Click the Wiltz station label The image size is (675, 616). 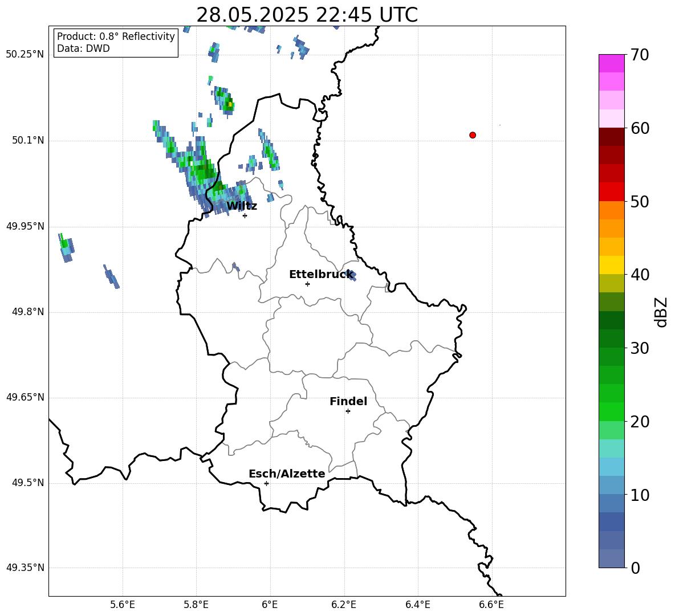pos(242,206)
